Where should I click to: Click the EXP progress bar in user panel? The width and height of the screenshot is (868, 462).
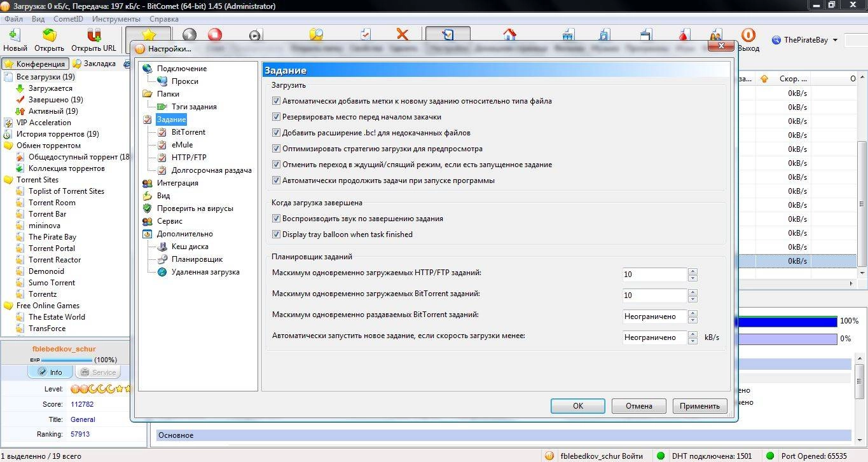(x=66, y=360)
